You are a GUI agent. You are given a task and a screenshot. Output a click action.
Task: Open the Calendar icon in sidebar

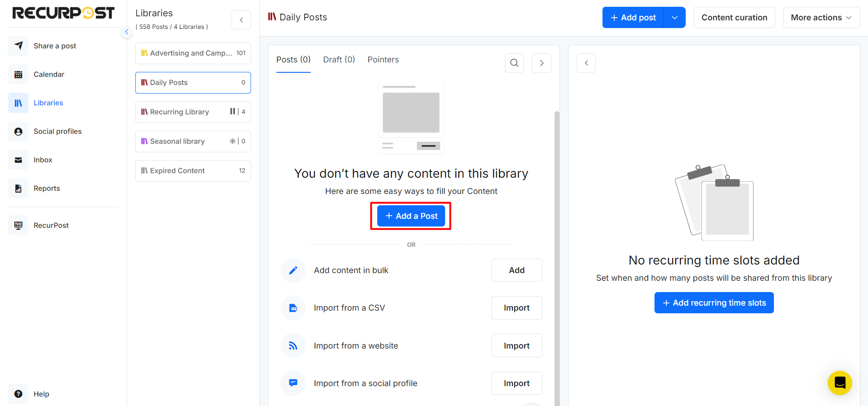coord(18,74)
